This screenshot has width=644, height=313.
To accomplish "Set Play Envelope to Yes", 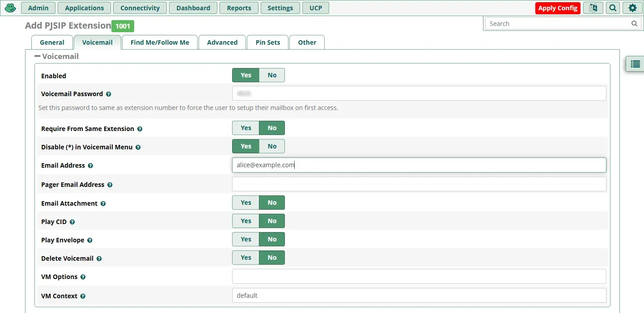I will point(246,239).
